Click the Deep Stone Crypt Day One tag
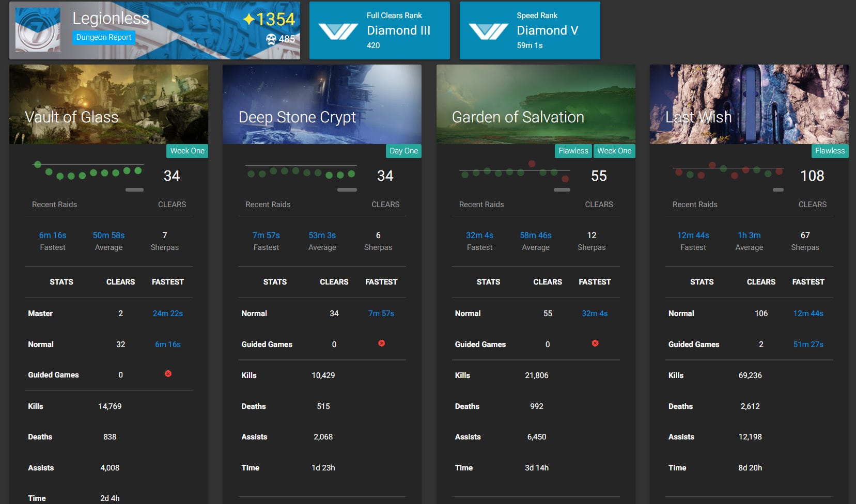The height and width of the screenshot is (504, 856). click(x=403, y=151)
